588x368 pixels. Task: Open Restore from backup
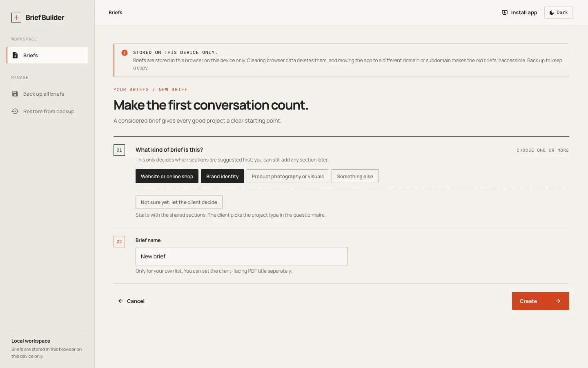47,111
